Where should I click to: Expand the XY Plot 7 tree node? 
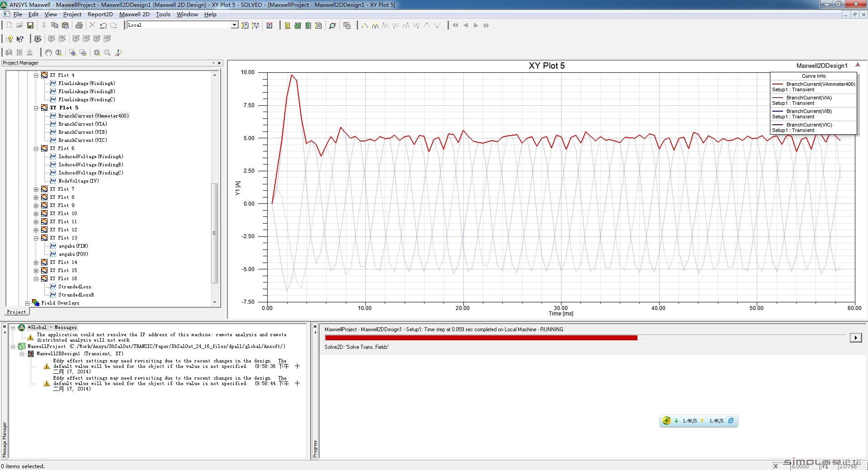point(36,189)
